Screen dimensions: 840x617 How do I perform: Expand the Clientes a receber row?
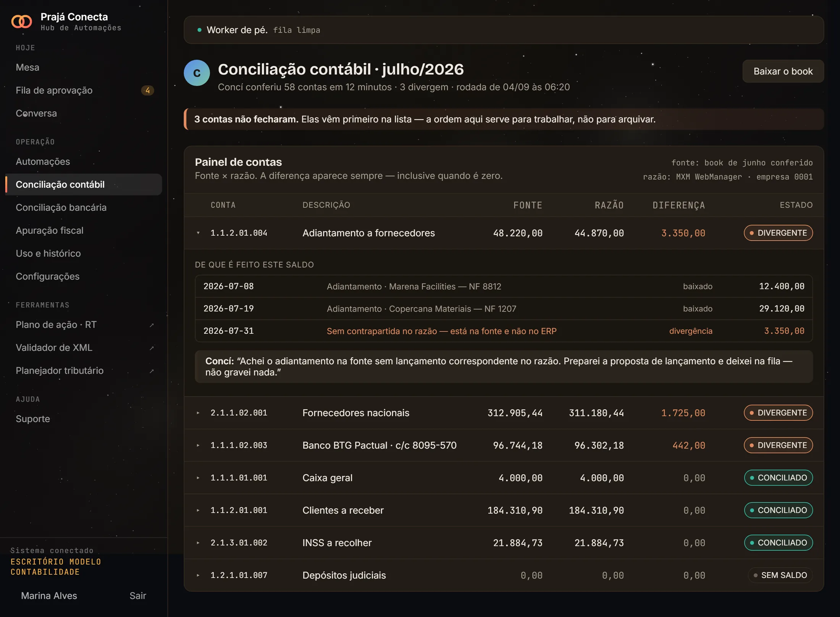tap(198, 510)
